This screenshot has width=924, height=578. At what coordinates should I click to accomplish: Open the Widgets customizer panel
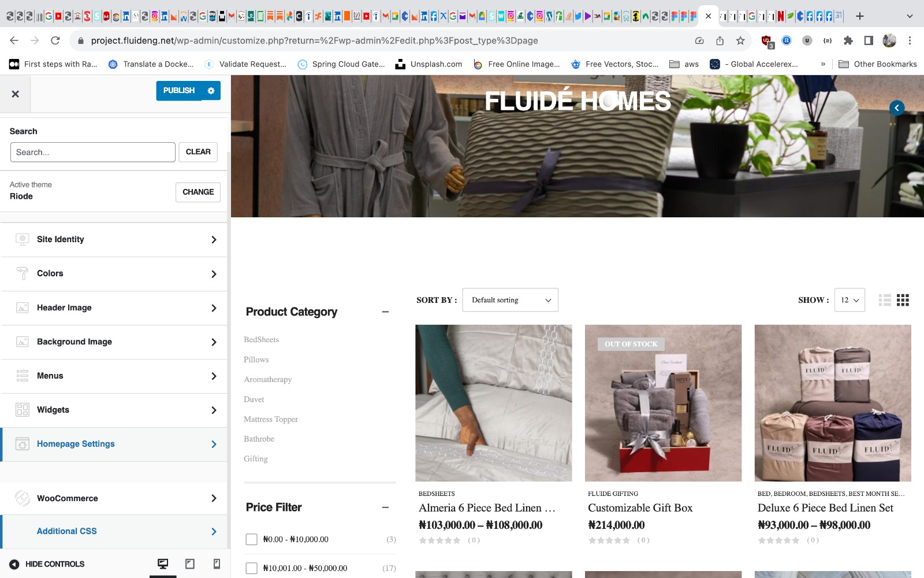[x=114, y=410]
